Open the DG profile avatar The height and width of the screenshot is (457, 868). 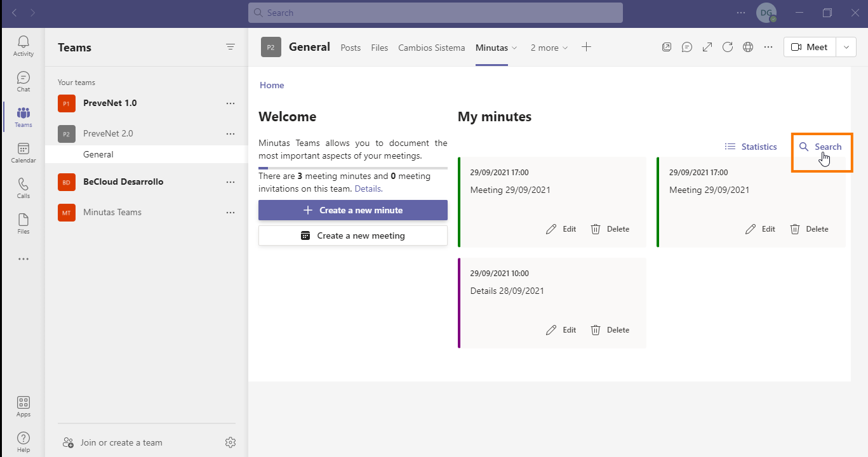tap(766, 13)
